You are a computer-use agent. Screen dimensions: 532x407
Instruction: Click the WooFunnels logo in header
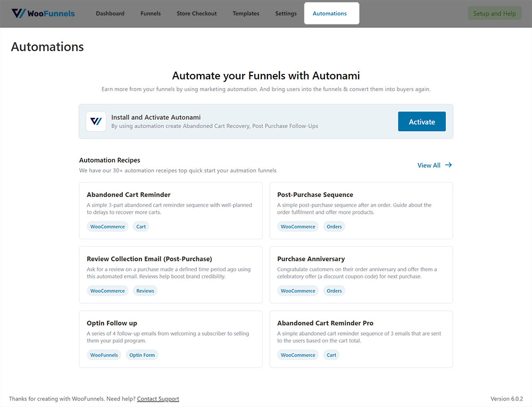pos(43,14)
